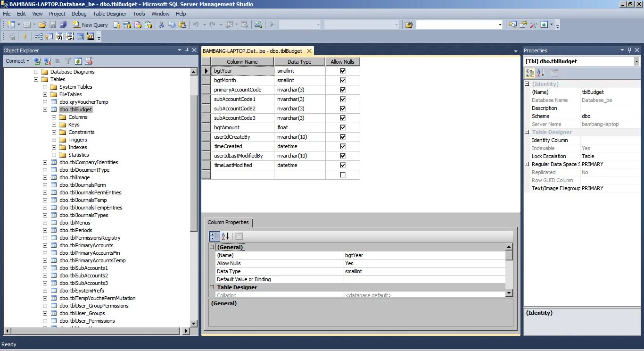Screen dimensions: 644x351
Task: Check Allow Nulls in the empty new row
Action: click(x=343, y=175)
